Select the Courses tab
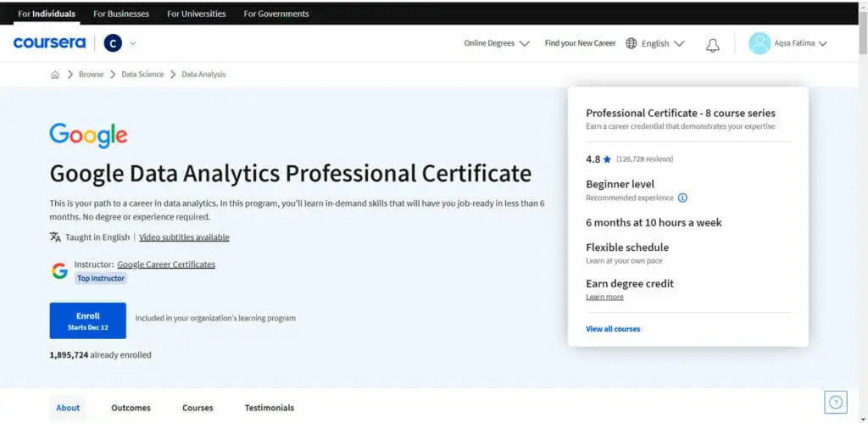The image size is (868, 423). (198, 408)
